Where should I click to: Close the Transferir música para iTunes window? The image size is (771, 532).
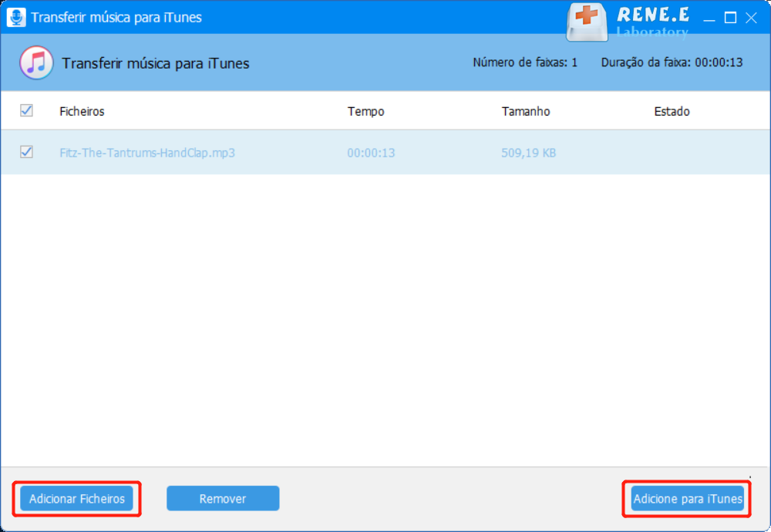pyautogui.click(x=751, y=18)
